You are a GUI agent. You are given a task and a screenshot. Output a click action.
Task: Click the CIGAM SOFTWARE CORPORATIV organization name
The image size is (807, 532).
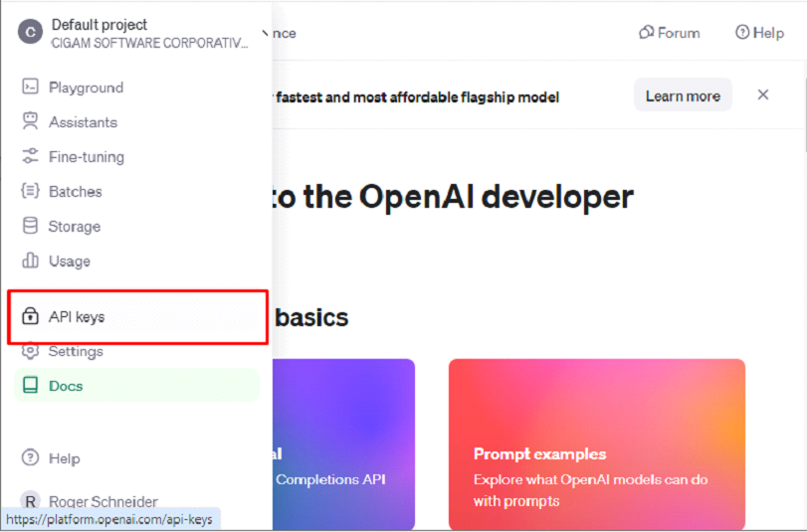[x=149, y=43]
